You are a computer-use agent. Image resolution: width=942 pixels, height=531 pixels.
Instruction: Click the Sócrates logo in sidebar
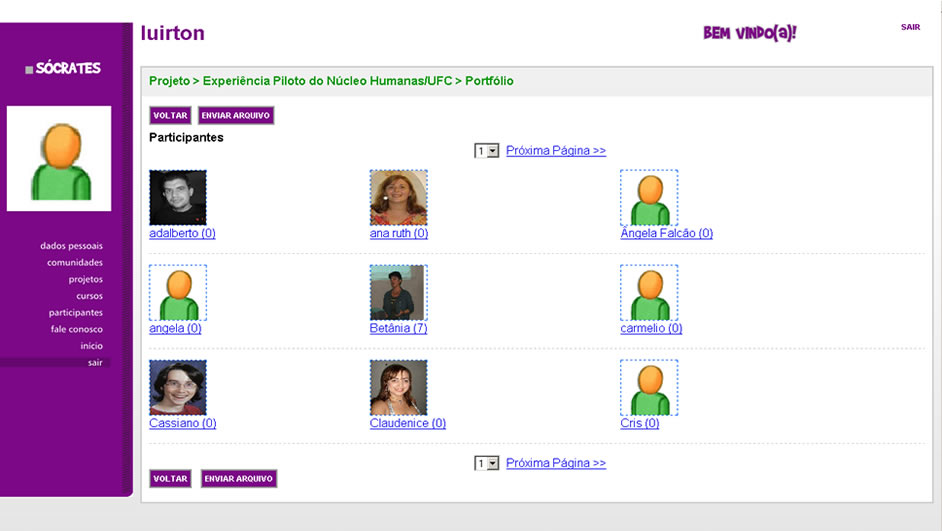63,69
